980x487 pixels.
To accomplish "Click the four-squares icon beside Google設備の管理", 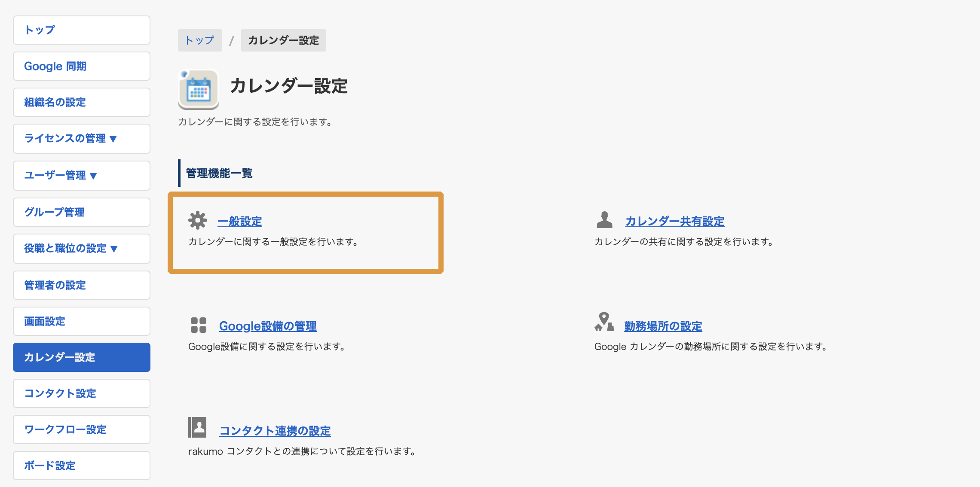I will point(199,325).
